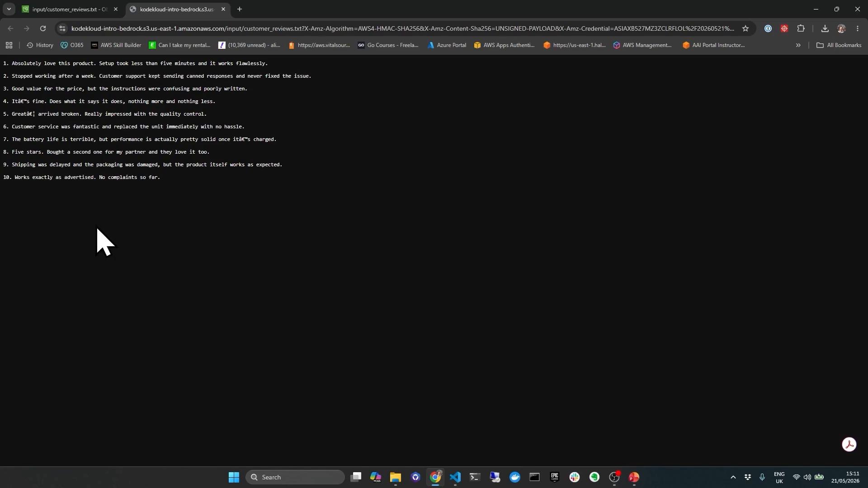The width and height of the screenshot is (868, 488).
Task: Open AWS Apps Authenticator bookmark
Action: (504, 45)
